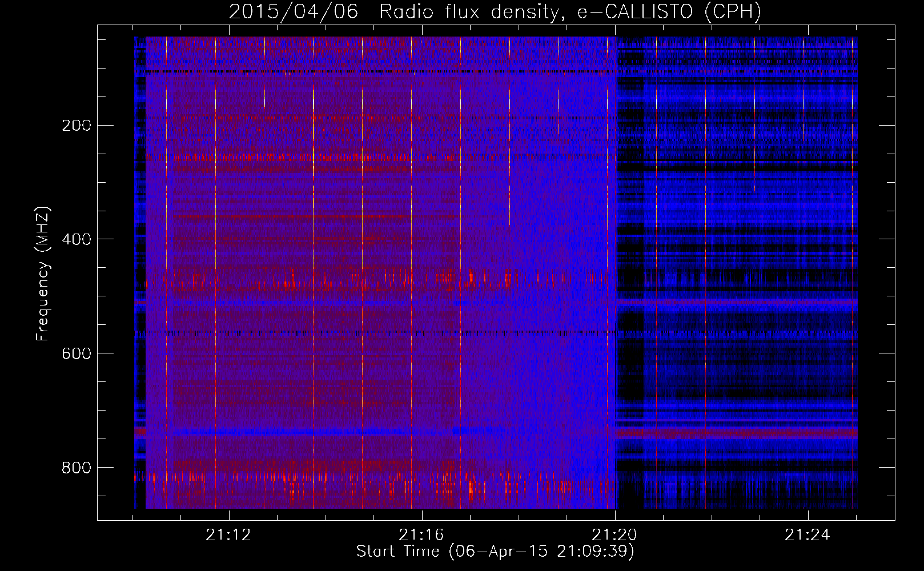This screenshot has height=571, width=924.
Task: Click the 21:24 time tick label
Action: [808, 535]
